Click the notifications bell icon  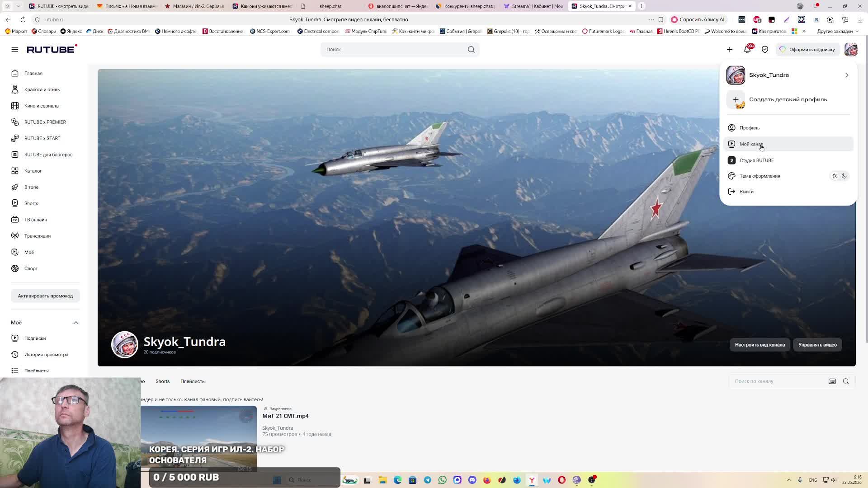[x=747, y=50]
